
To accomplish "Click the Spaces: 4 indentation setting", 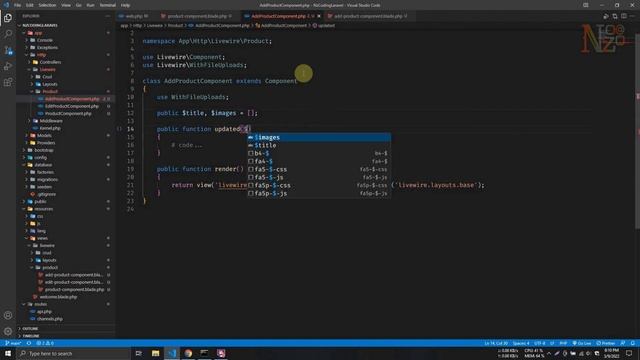I will [x=521, y=343].
